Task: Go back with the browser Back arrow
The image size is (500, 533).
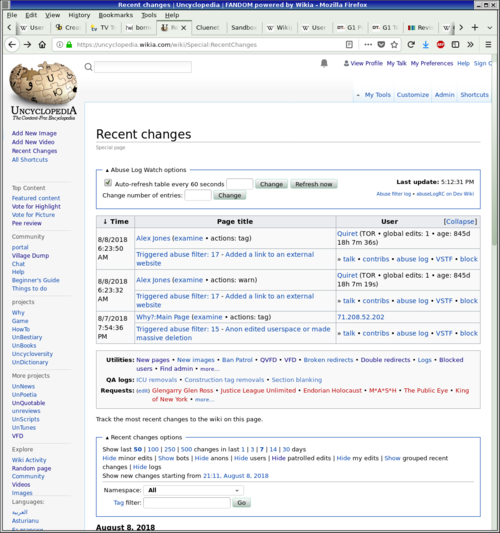Action: coord(12,45)
